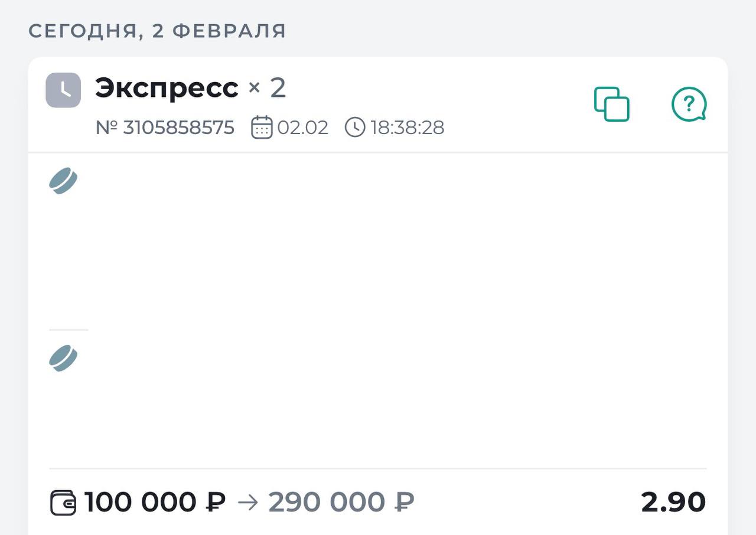This screenshot has height=535, width=756.
Task: Click the bet time 18:38:28
Action: click(407, 128)
